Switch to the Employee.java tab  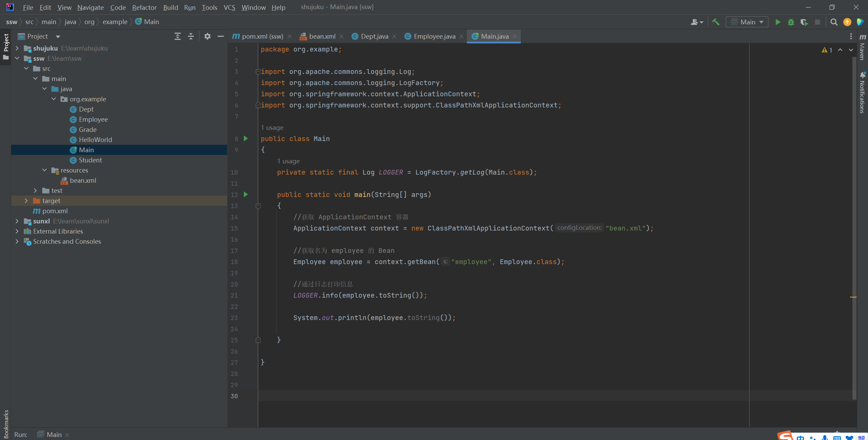click(x=434, y=36)
